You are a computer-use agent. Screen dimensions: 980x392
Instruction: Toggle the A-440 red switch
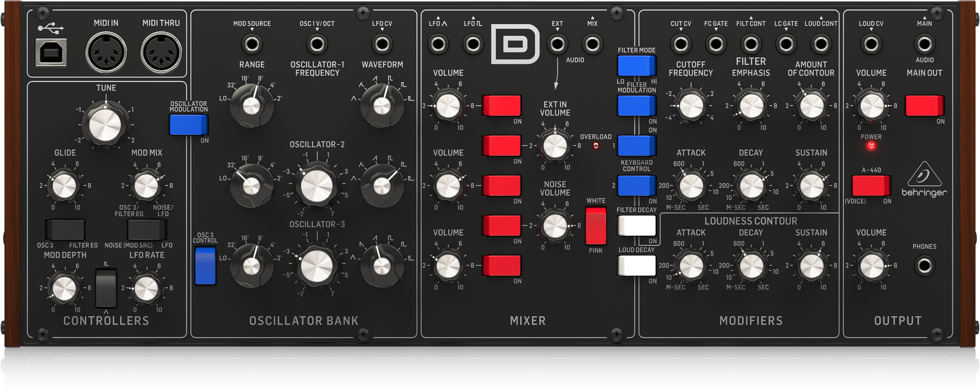871,186
